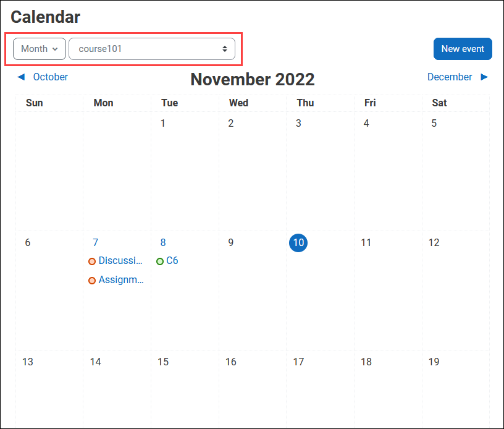
Task: Click the left arrow icon beside October
Action: point(21,77)
